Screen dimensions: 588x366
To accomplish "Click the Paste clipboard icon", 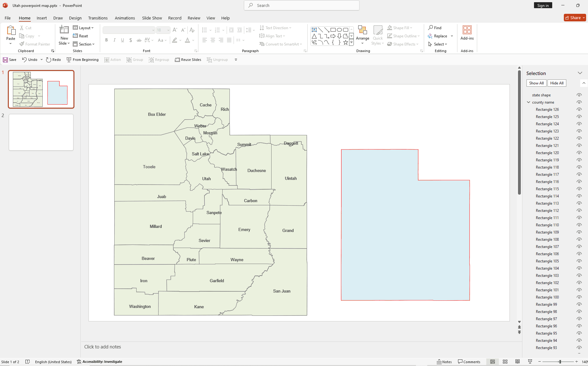I will tap(11, 30).
